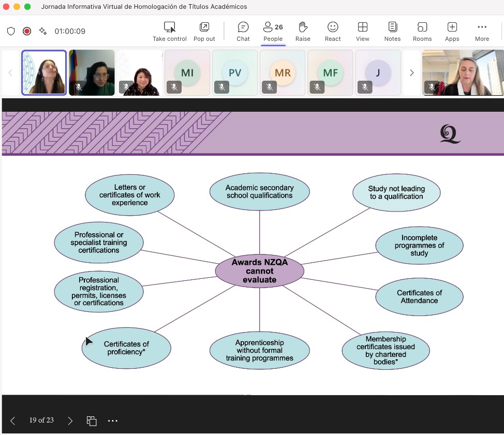Open meeting Notes
Screen dimensions: 504x435
(x=392, y=32)
